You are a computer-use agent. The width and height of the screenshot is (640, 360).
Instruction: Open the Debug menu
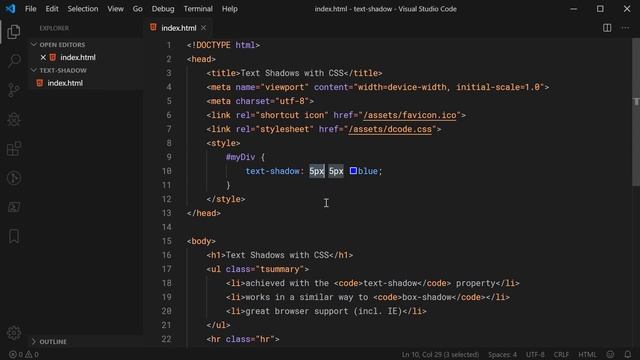163,9
